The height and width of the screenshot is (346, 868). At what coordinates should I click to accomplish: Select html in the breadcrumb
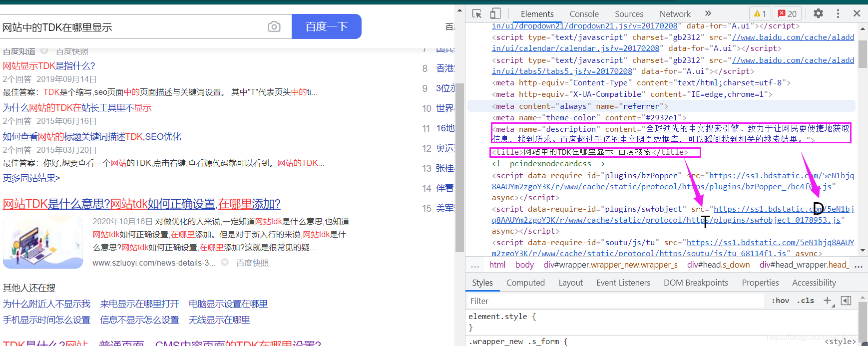pos(497,265)
